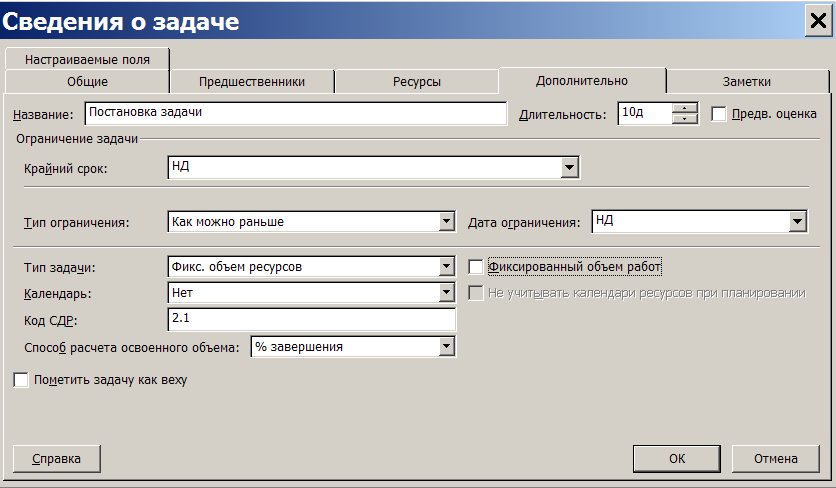Open the Заметки tab
This screenshot has height=488, width=836.
pos(747,82)
